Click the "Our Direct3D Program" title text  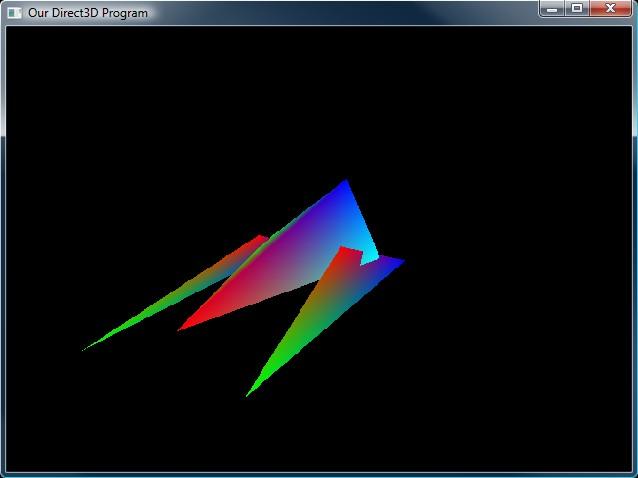(88, 13)
